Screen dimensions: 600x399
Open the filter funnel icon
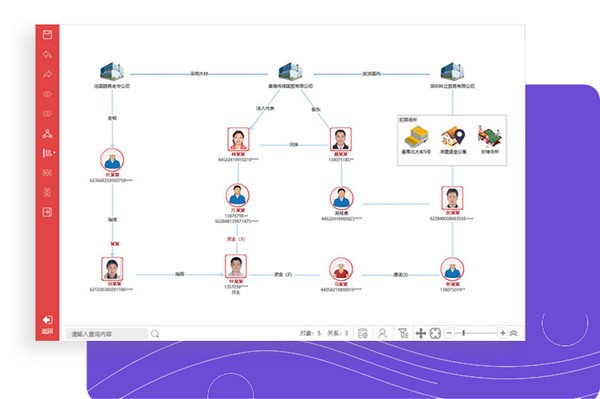point(403,333)
